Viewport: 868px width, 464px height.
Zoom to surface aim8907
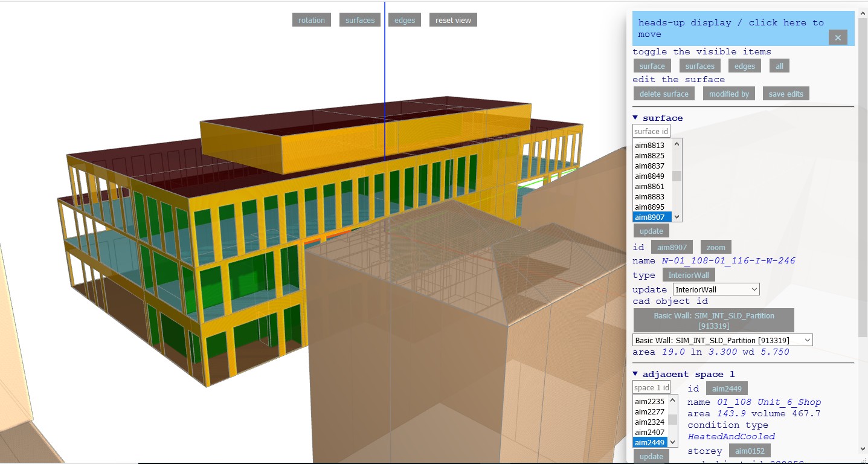[716, 247]
